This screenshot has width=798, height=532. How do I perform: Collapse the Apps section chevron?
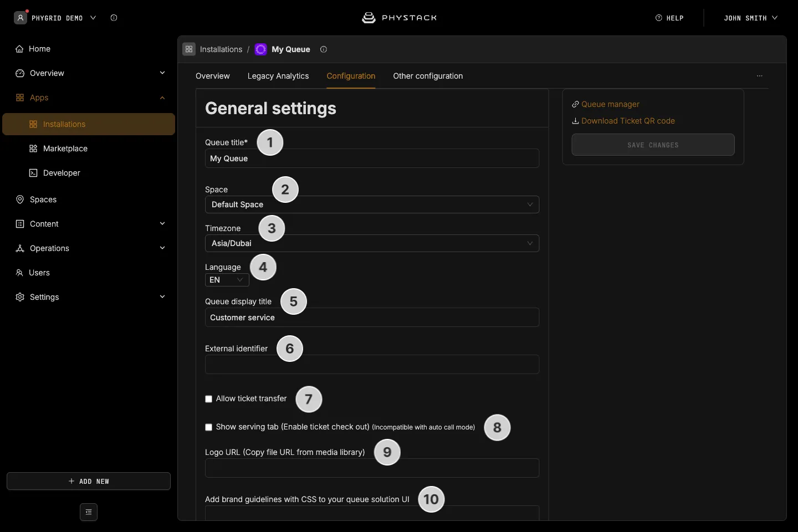click(162, 98)
